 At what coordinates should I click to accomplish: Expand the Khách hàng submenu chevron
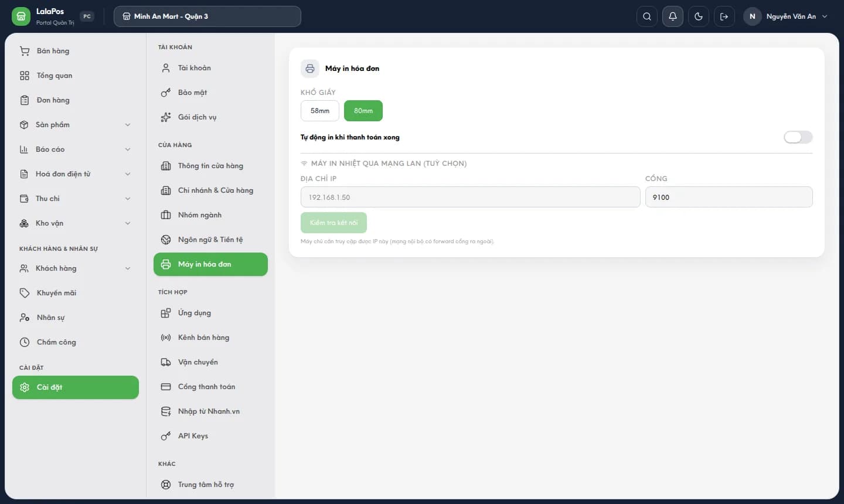128,268
